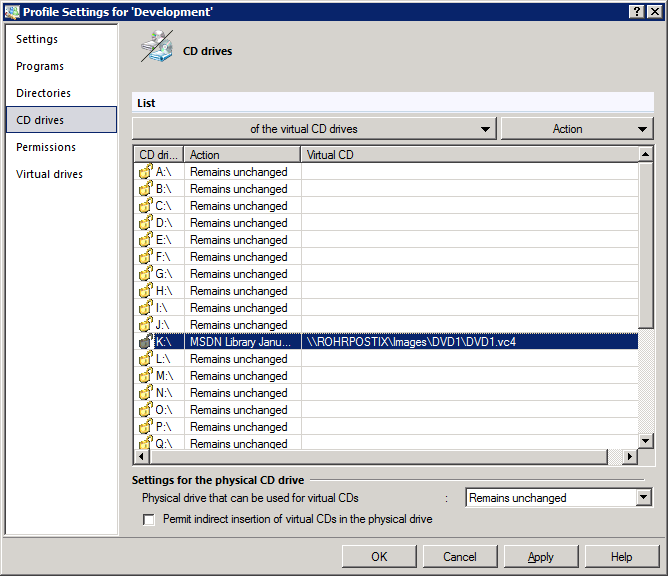Image resolution: width=668 pixels, height=576 pixels.
Task: Click the lock icon for drive A:\
Action: click(145, 172)
